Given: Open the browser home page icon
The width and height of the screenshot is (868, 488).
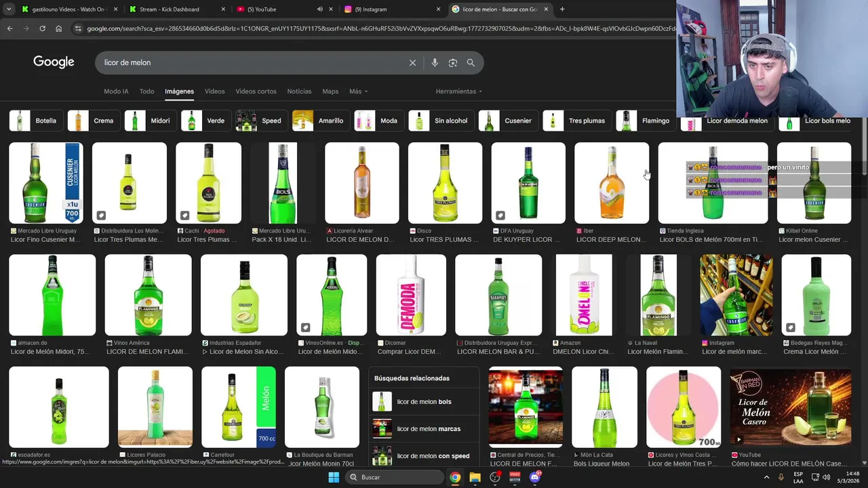Looking at the screenshot, I should 58,28.
